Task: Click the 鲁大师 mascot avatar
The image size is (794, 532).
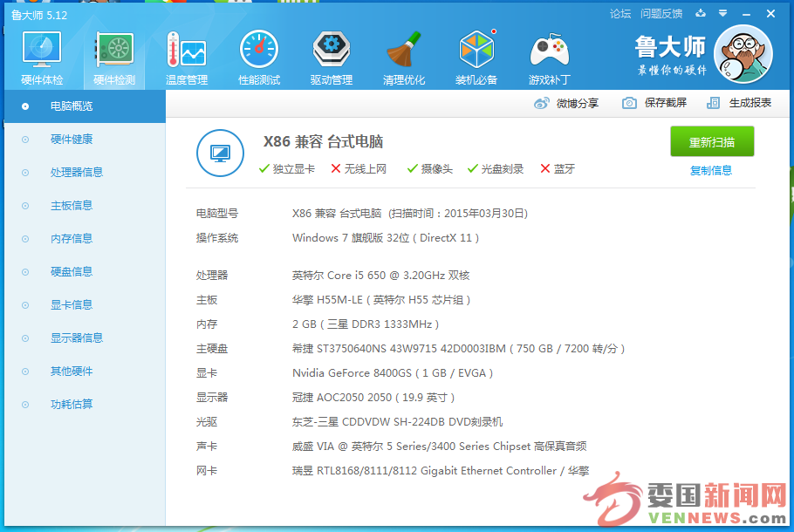Action: (x=743, y=54)
